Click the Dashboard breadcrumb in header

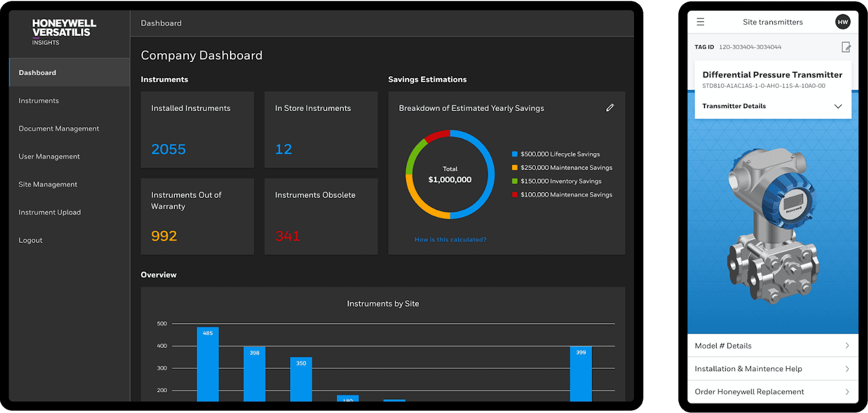coord(161,23)
